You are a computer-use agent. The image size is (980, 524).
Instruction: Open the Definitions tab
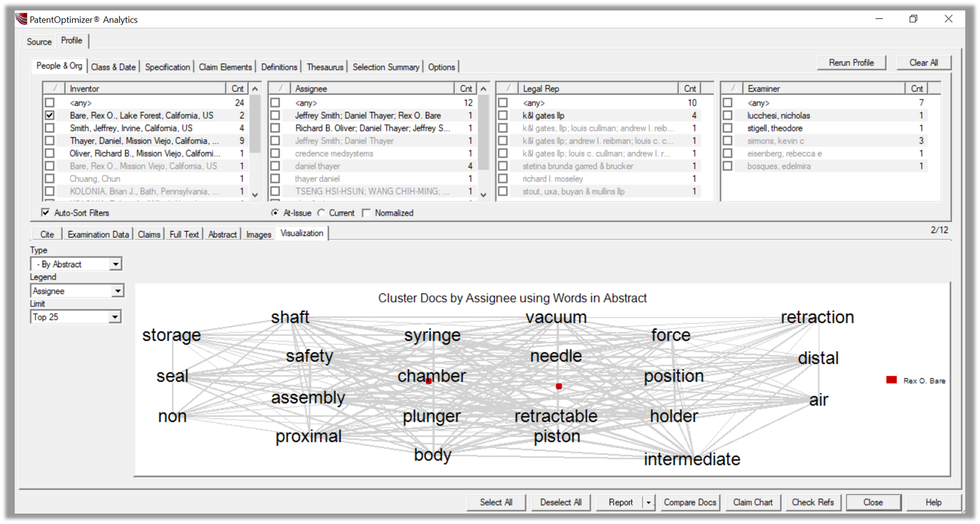pos(279,67)
